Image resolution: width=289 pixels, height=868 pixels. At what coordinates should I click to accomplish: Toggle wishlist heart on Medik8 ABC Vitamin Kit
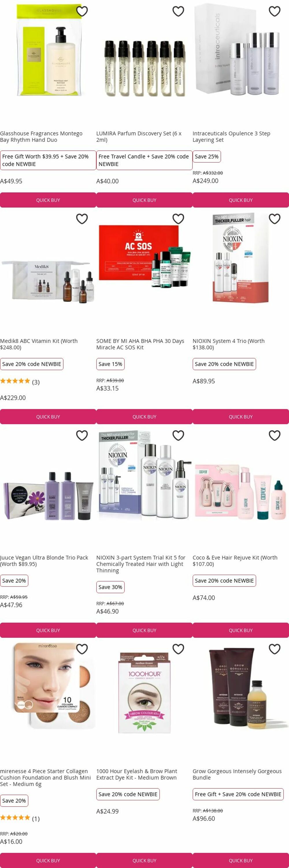point(82,219)
